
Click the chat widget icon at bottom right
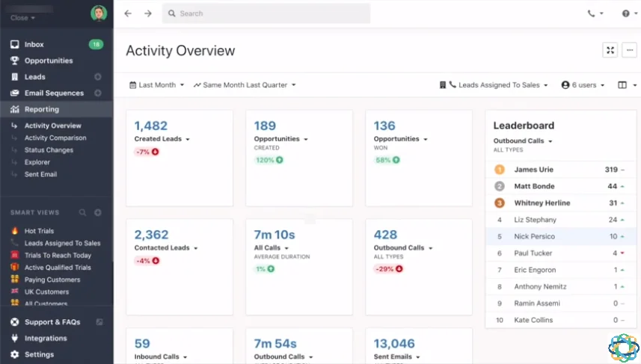[623, 348]
